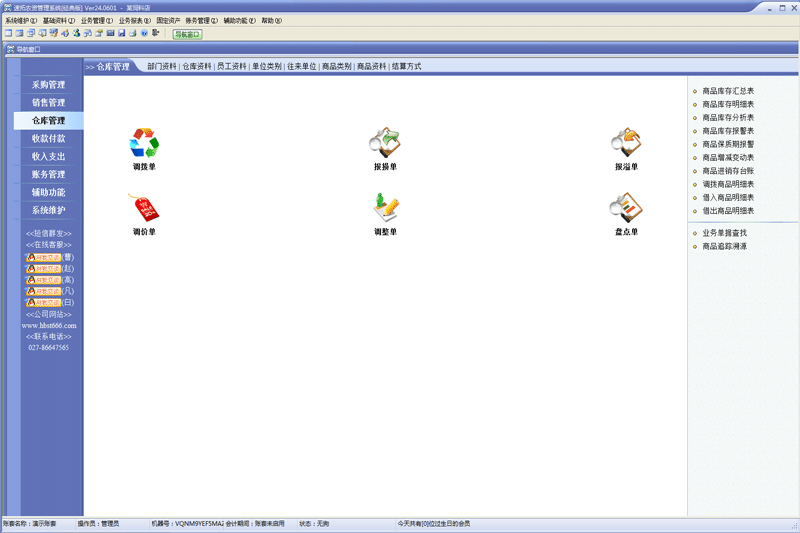Click the floppy-disk save icon in toolbar

tap(121, 33)
